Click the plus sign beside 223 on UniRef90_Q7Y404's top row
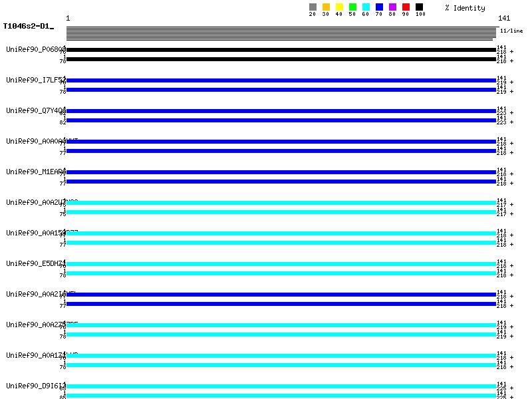Image resolution: width=532 pixels, height=399 pixels. [512, 113]
